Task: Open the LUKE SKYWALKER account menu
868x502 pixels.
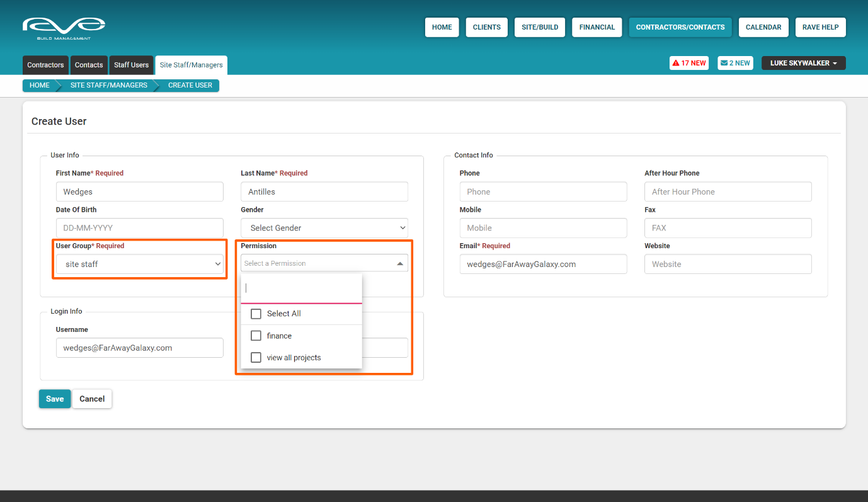Action: (803, 63)
